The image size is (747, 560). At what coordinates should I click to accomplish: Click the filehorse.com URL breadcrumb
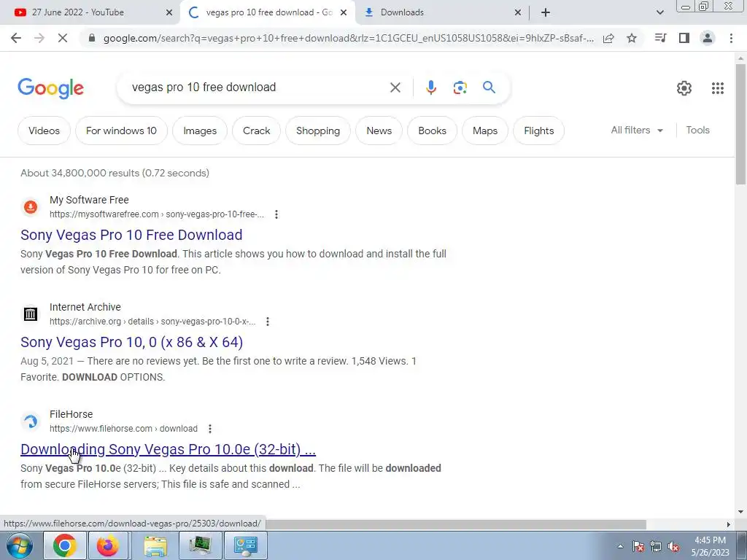123,429
